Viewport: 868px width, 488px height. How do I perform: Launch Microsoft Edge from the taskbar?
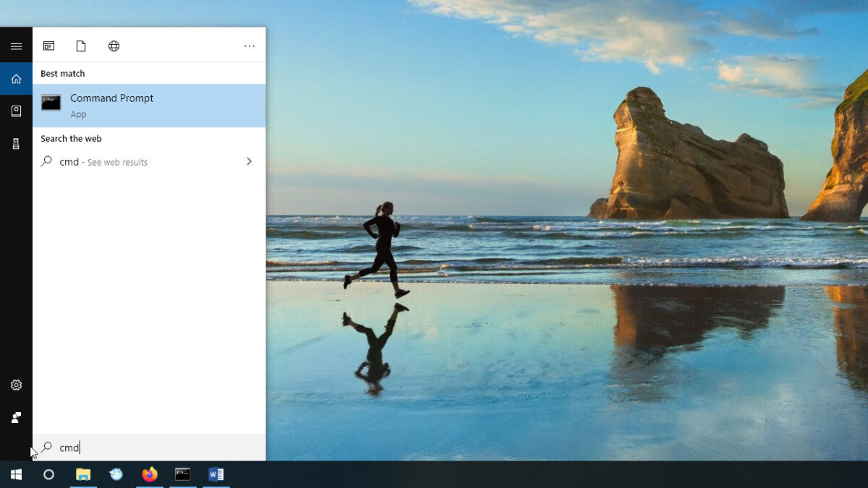pyautogui.click(x=116, y=474)
